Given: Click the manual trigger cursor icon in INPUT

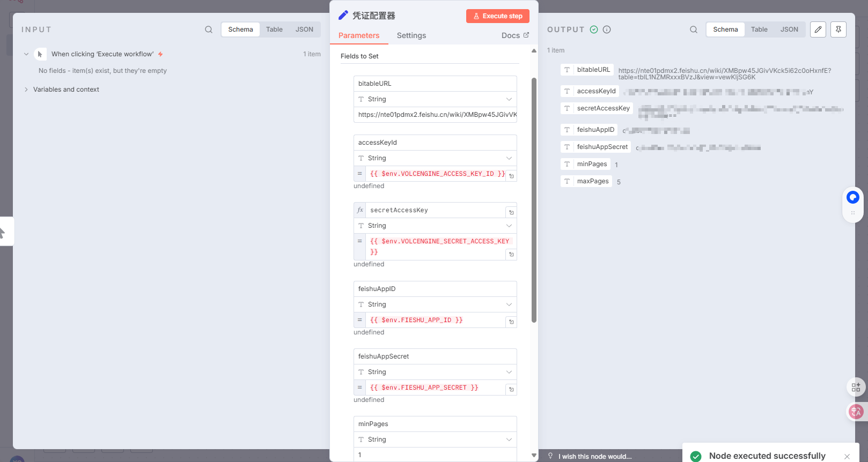Looking at the screenshot, I should [40, 54].
